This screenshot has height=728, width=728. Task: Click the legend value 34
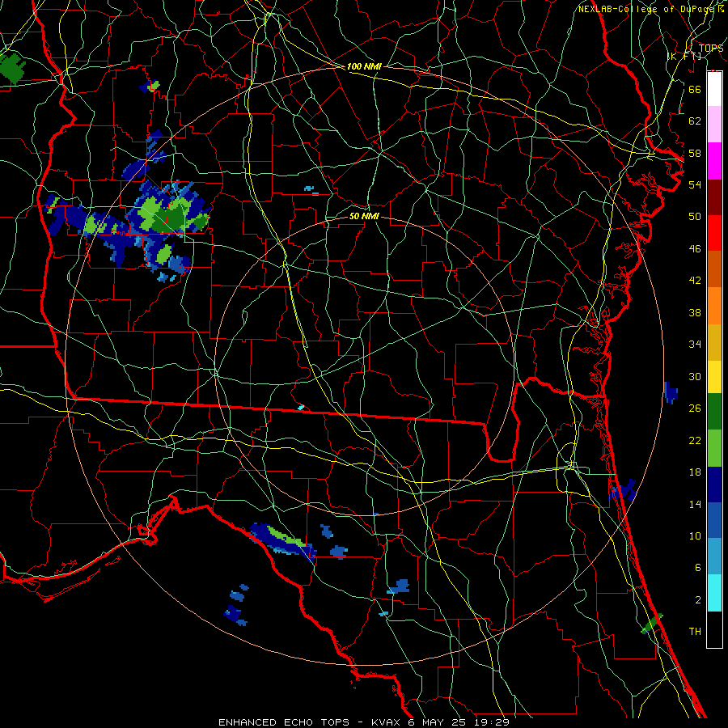695,345
